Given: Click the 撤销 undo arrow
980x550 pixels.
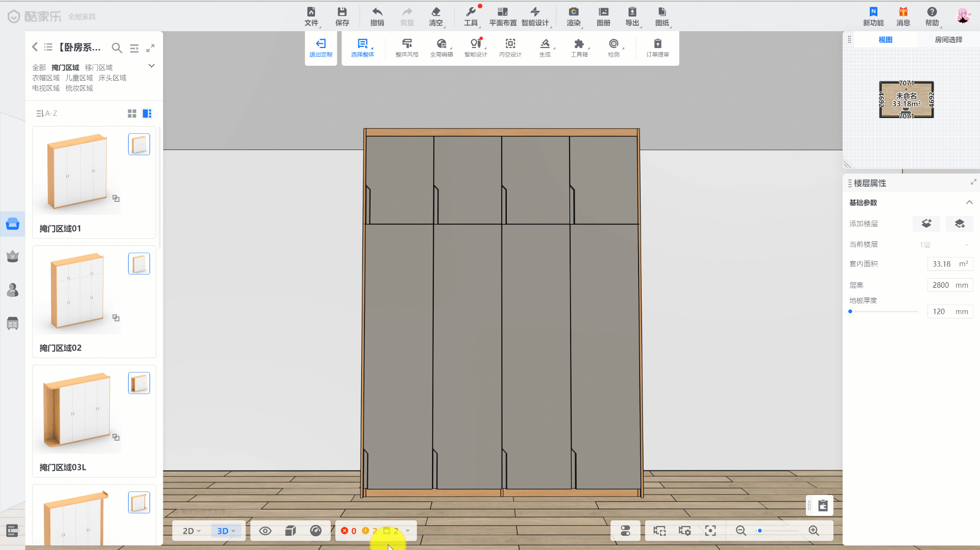Looking at the screenshot, I should click(377, 12).
